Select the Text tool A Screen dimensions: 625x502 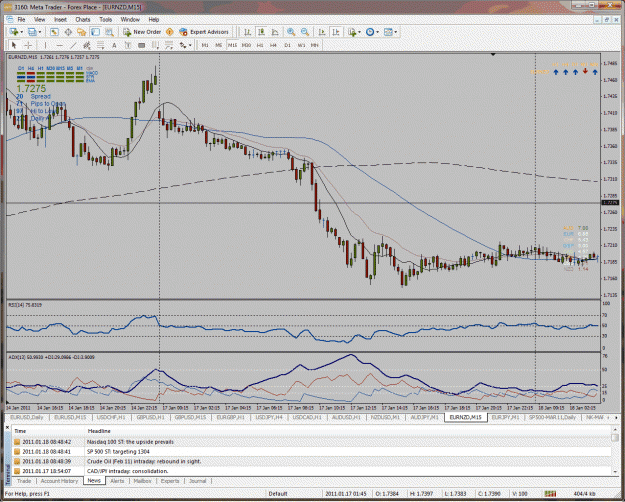(114, 45)
